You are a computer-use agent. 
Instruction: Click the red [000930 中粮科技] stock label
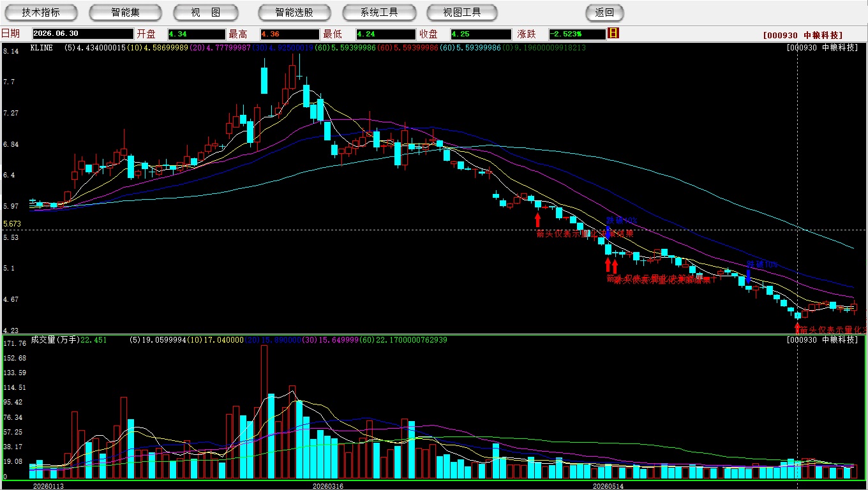click(x=803, y=35)
